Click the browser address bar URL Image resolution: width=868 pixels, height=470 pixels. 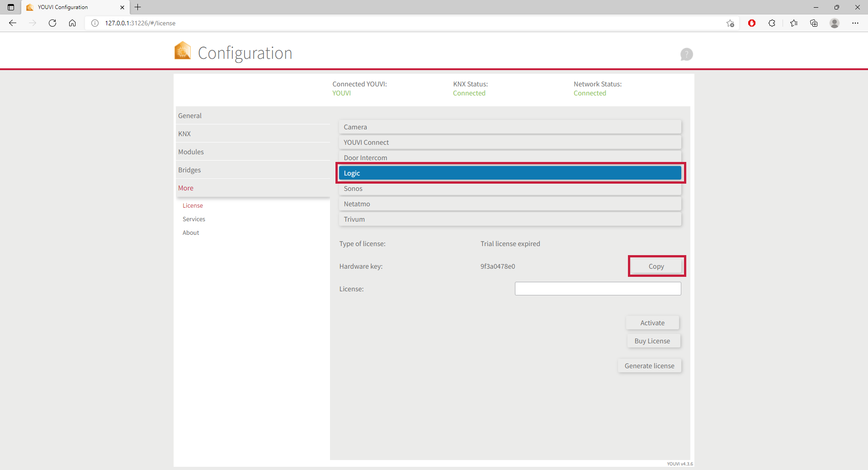[x=140, y=23]
